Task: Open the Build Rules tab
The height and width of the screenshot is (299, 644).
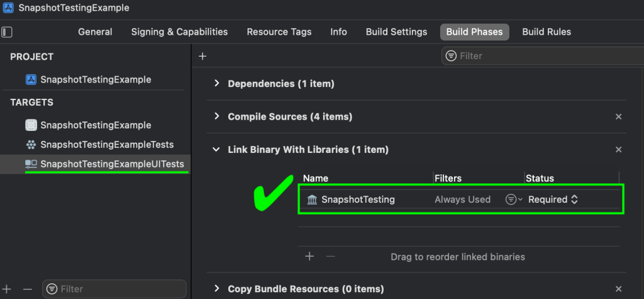Action: 547,32
